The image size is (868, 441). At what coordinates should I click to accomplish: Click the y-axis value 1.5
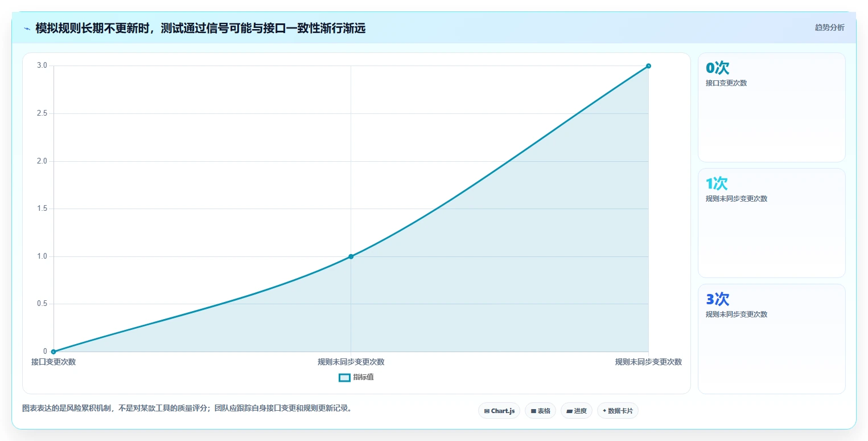coord(42,209)
